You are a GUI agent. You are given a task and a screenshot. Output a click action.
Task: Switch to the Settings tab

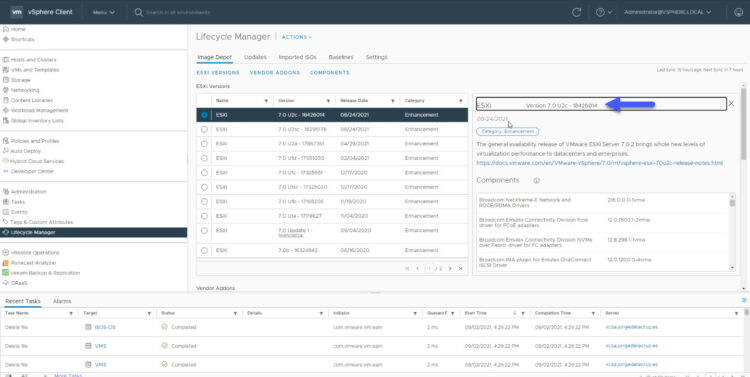pyautogui.click(x=376, y=57)
